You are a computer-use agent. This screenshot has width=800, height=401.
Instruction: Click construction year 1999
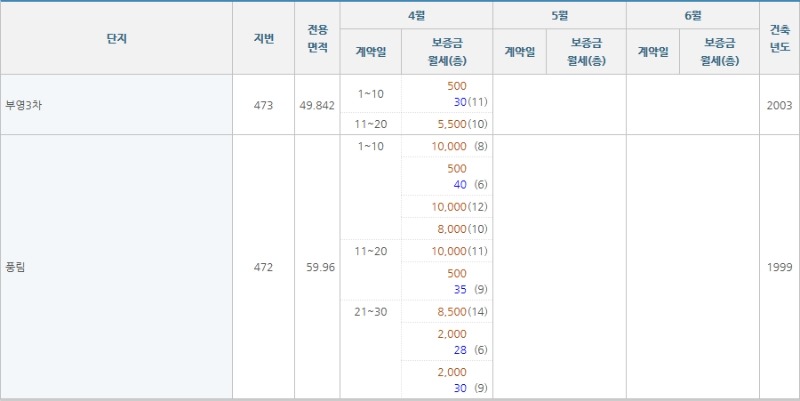point(780,267)
